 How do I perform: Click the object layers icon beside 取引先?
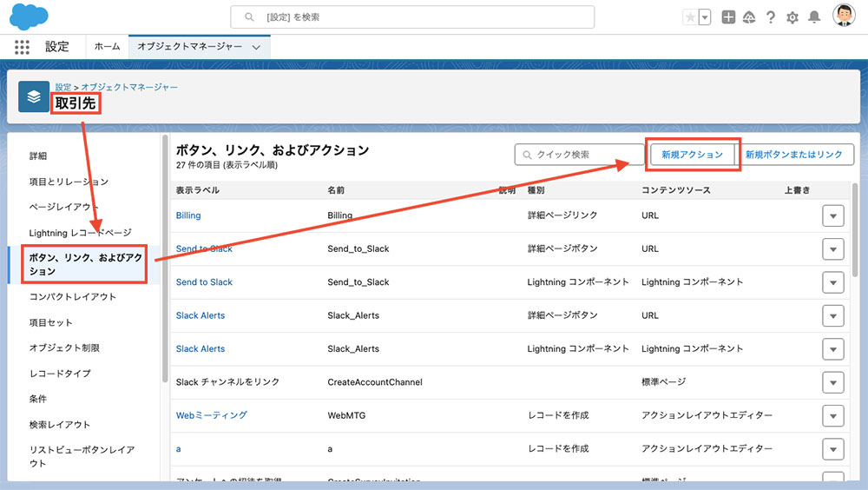(34, 96)
